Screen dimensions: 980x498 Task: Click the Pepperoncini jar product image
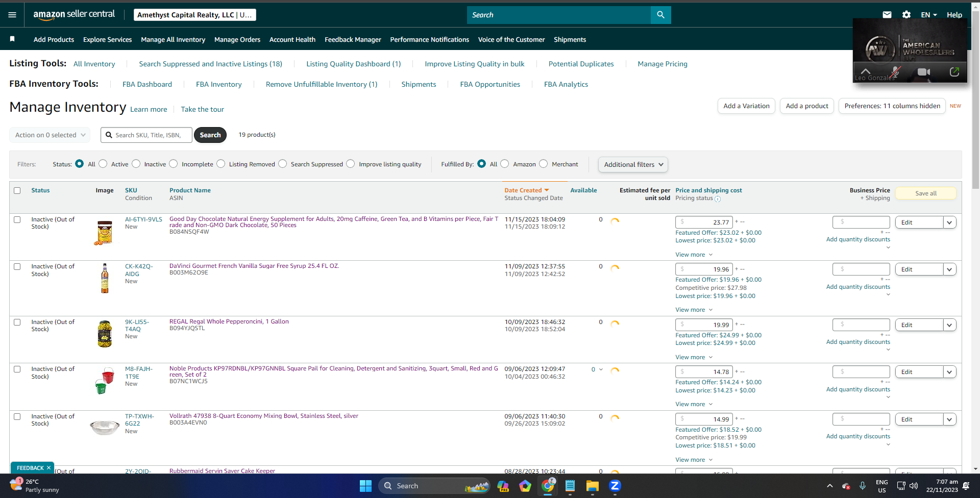105,334
